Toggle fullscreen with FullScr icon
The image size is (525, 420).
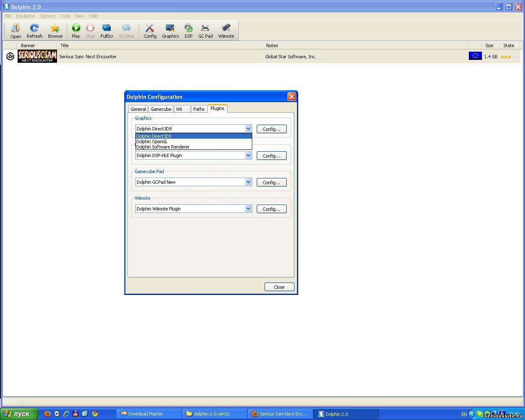(107, 31)
